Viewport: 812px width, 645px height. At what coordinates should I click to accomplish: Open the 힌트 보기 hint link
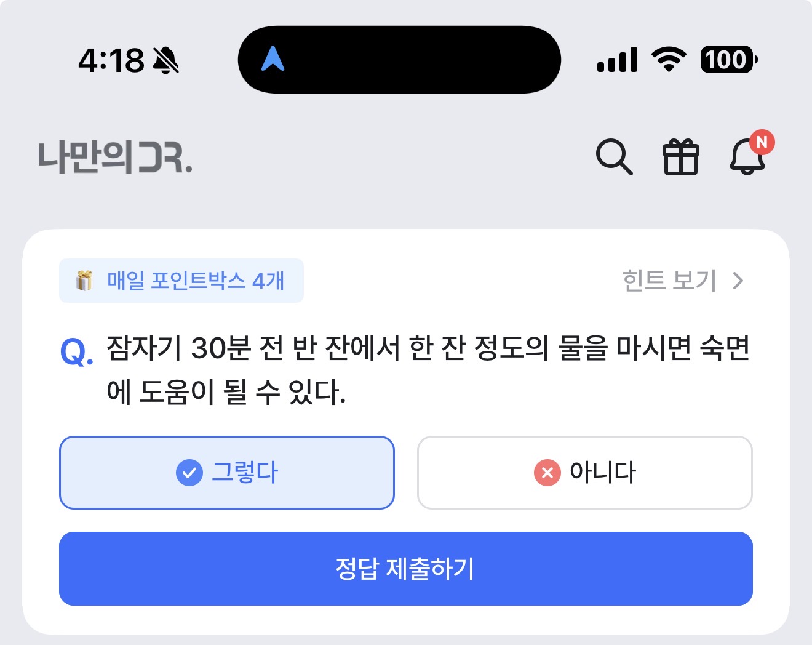pyautogui.click(x=683, y=281)
